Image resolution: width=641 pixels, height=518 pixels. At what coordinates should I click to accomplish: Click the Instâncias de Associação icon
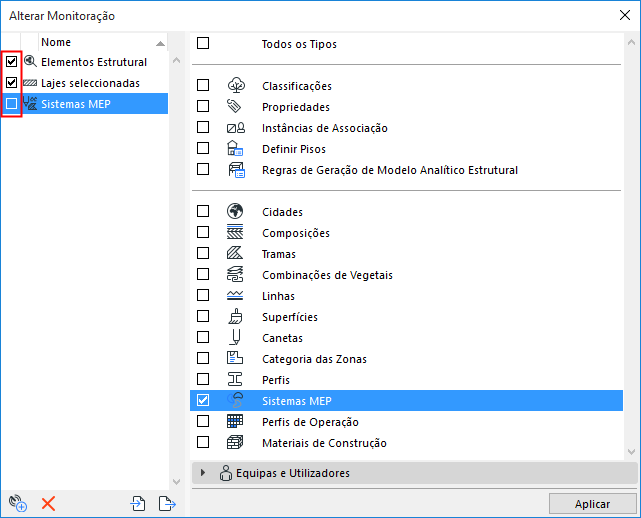pos(236,128)
